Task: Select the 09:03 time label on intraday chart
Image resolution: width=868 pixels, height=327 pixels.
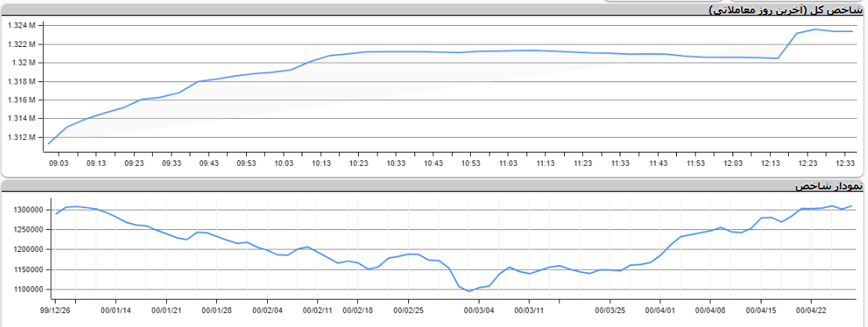Action: (x=59, y=163)
